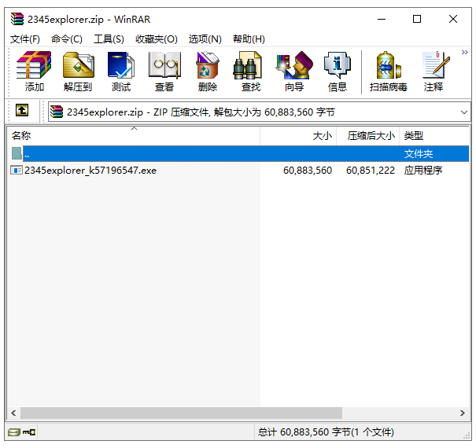
Task: Open the 收藏夹(O) menu
Action: coord(157,39)
